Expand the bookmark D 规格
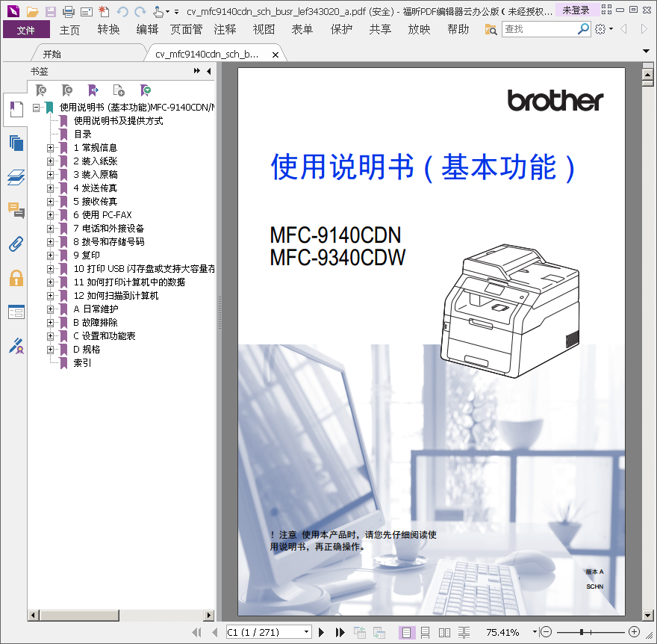 pyautogui.click(x=50, y=349)
